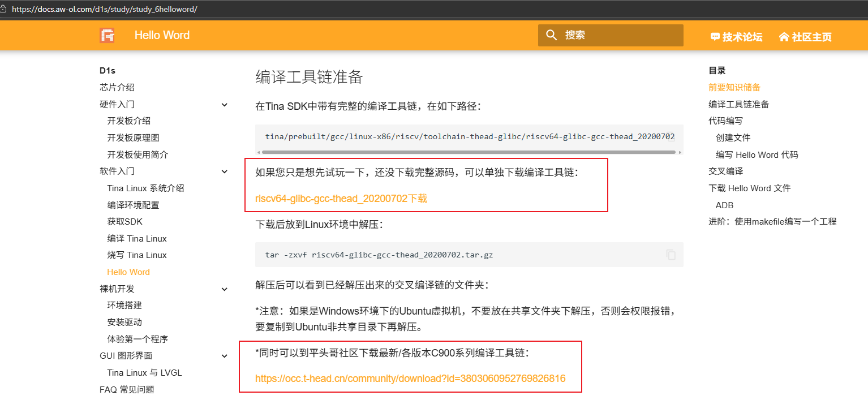Click the copy icon on the tar command block
Screen dimensions: 868x404
coord(671,255)
